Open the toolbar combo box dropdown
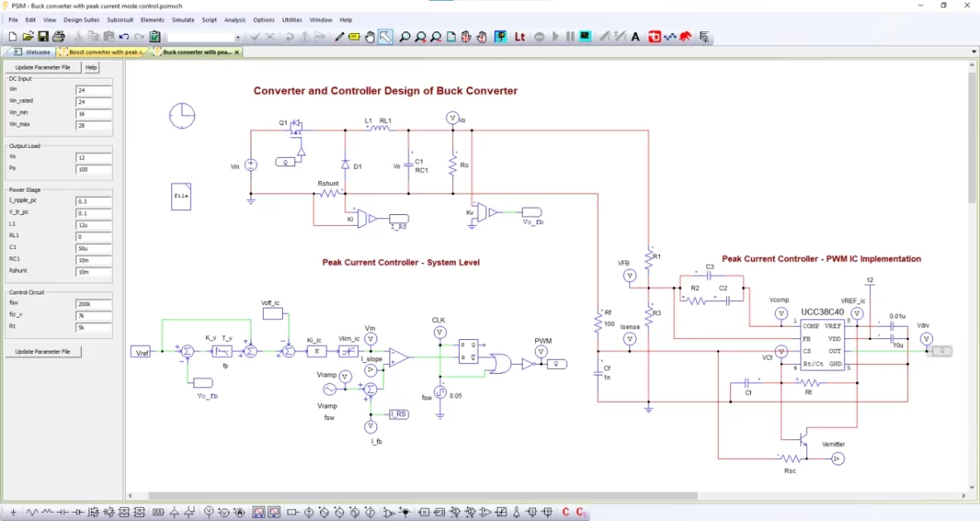The image size is (980, 521). [x=238, y=37]
